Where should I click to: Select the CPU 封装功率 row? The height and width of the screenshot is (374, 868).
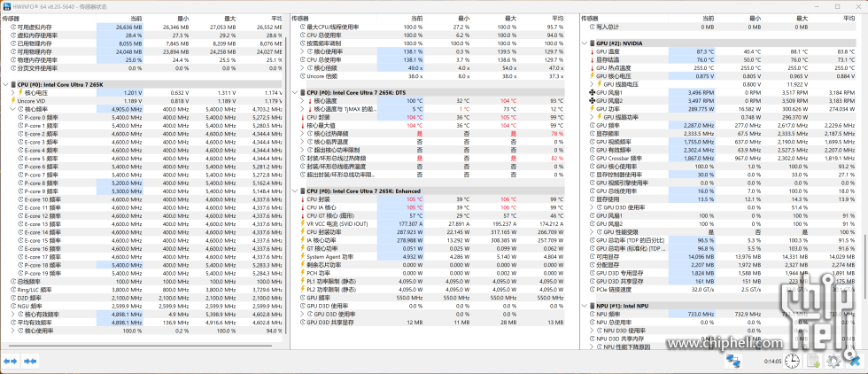pos(432,232)
